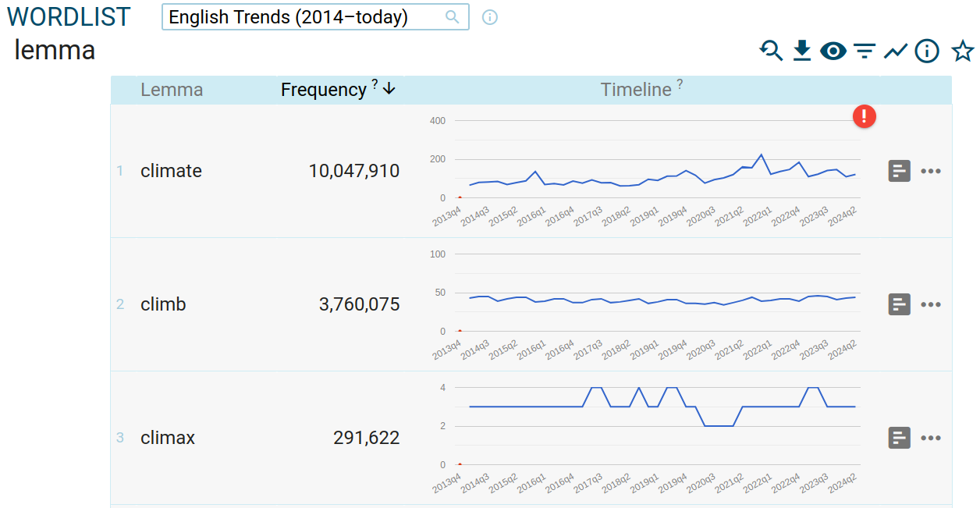Screen dimensions: 980x508
Task: Open concordance for climax row
Action: 900,438
